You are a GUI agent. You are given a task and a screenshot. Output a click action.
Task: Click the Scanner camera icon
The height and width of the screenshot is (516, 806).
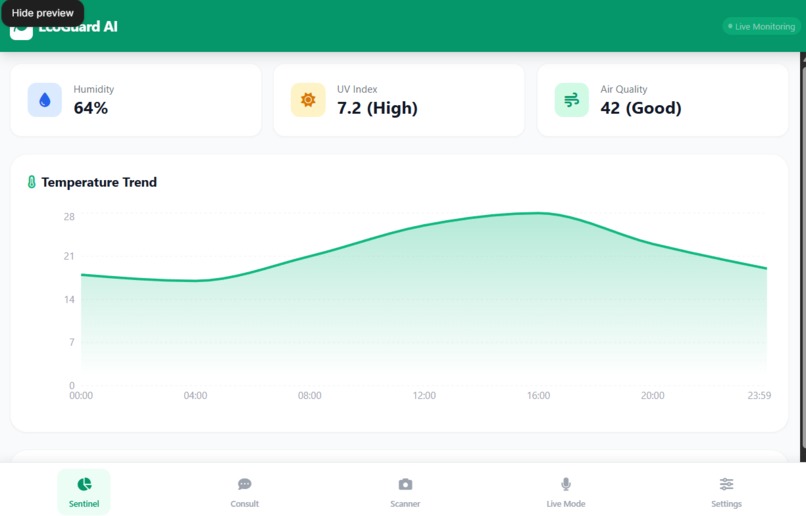[405, 484]
